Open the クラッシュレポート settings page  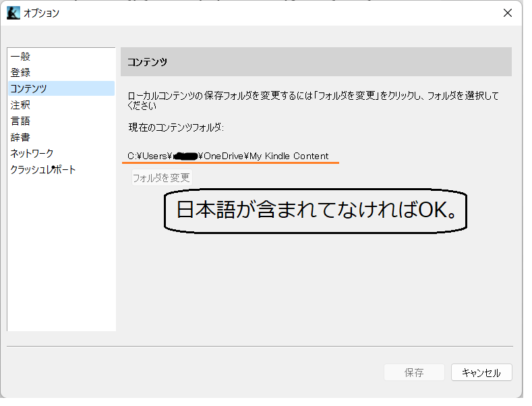(x=43, y=170)
